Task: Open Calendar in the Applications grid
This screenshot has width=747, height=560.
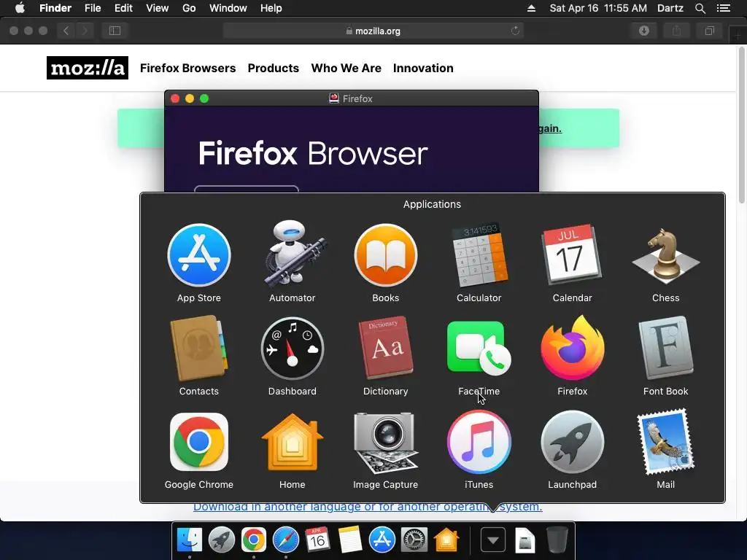Action: [572, 255]
